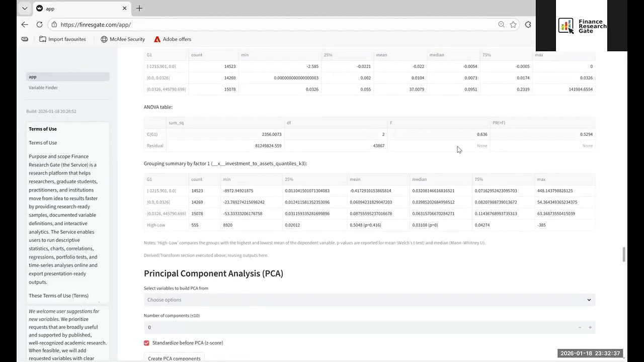
Task: Click the 'sum_sq' column header
Action: point(176,123)
